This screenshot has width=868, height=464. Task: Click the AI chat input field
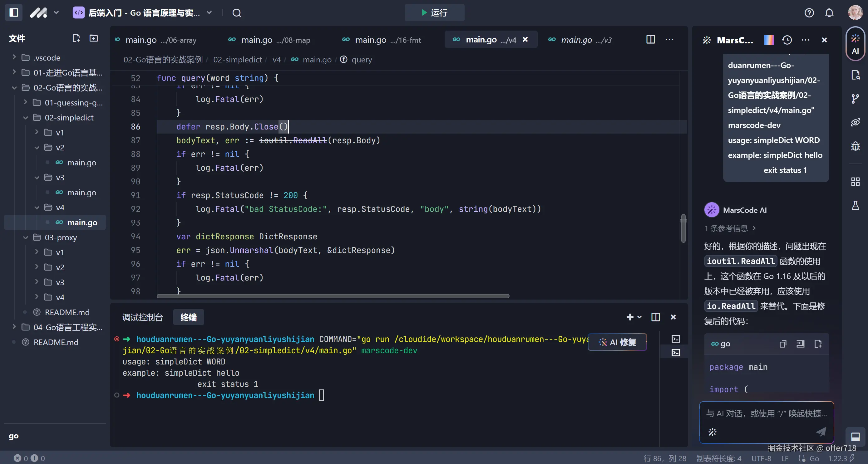[x=766, y=413]
